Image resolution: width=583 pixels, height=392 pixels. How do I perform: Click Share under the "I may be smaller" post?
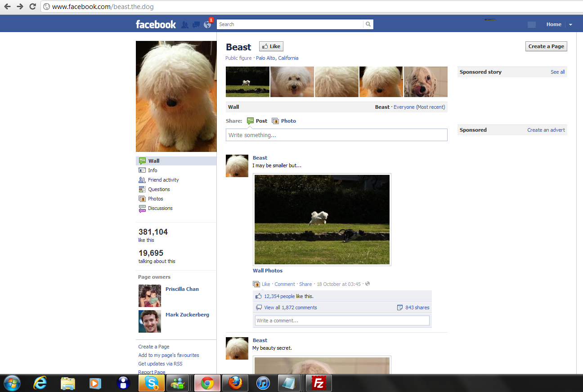tap(305, 284)
